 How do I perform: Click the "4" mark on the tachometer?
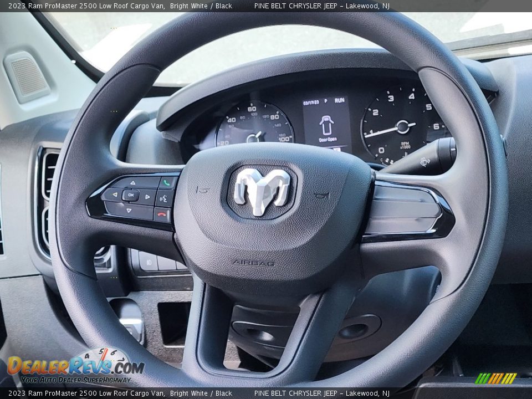[412, 96]
